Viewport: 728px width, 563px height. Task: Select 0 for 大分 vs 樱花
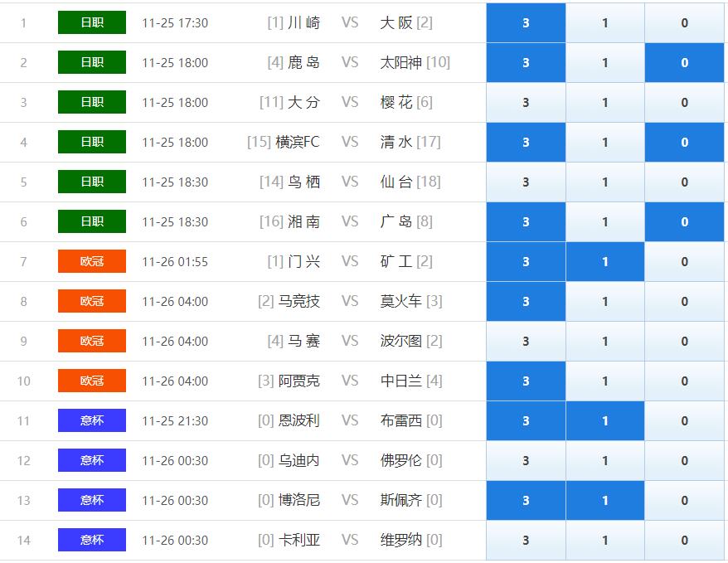coord(684,103)
